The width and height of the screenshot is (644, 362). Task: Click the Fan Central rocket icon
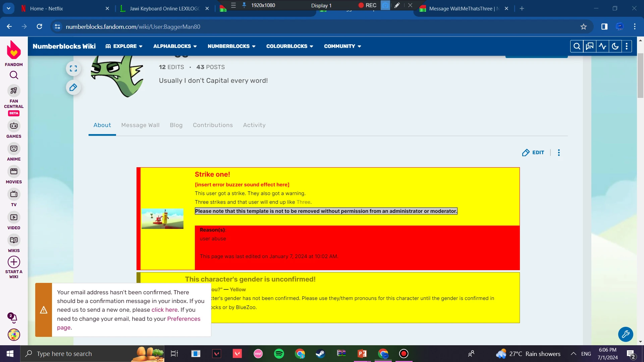pyautogui.click(x=14, y=91)
